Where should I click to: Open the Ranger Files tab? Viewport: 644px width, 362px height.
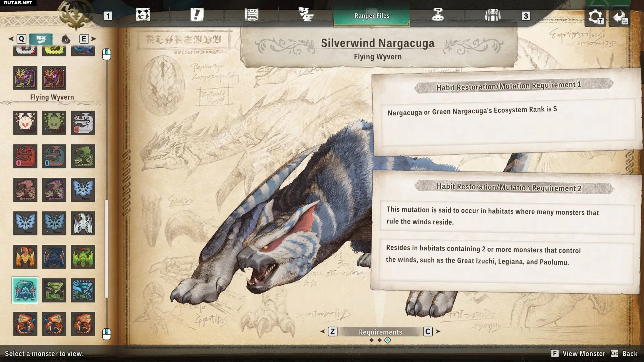pyautogui.click(x=372, y=16)
